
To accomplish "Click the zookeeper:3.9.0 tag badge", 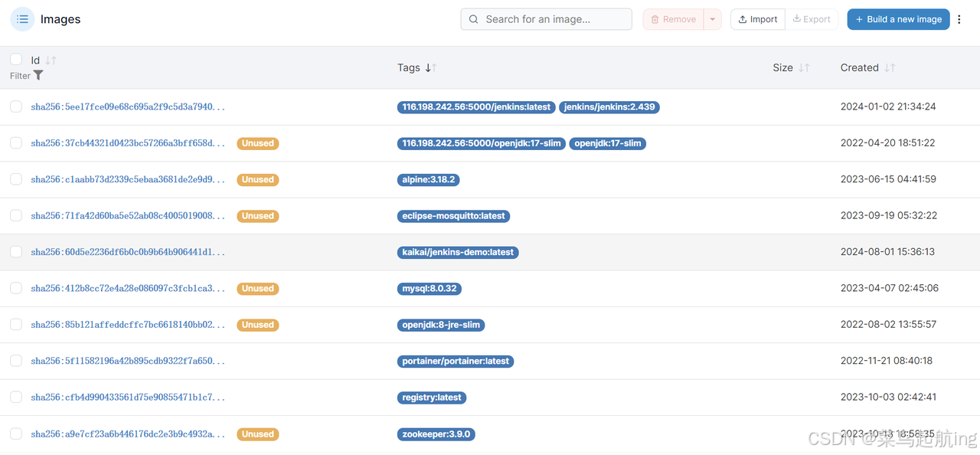I will (x=436, y=434).
